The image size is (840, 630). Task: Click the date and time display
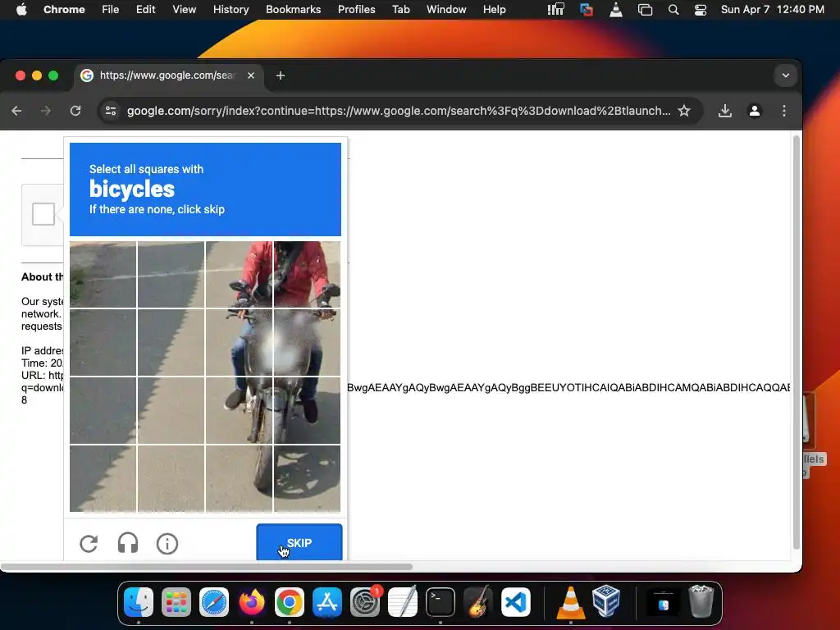772,10
